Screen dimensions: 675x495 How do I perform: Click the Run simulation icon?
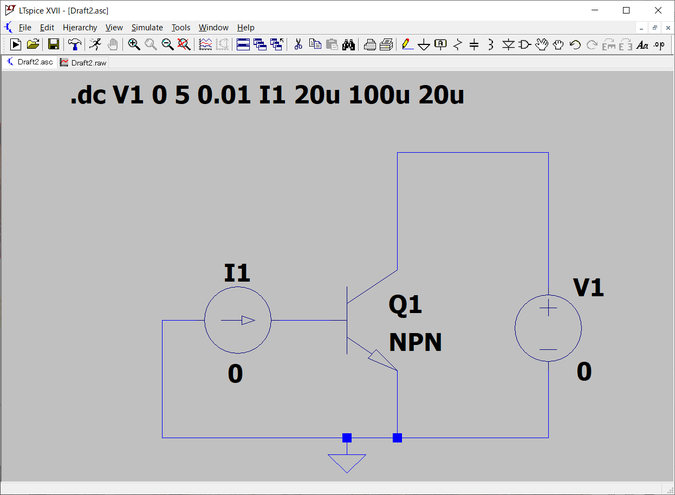click(x=15, y=45)
